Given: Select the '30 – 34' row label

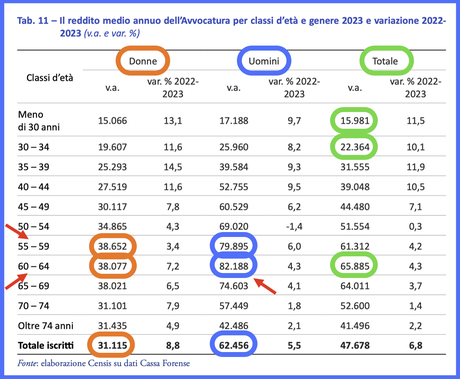Looking at the screenshot, I should pos(33,147).
